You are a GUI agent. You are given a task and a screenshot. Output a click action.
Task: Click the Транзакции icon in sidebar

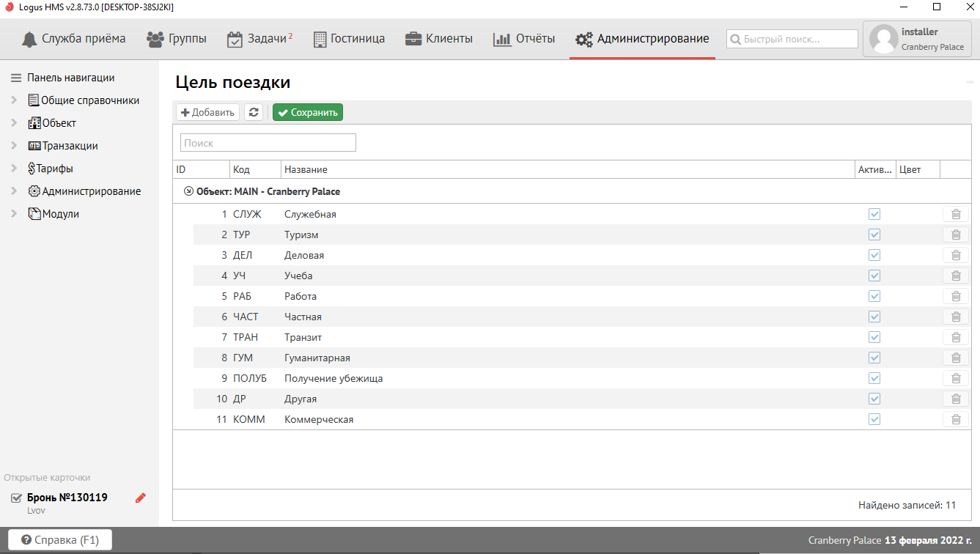[34, 146]
